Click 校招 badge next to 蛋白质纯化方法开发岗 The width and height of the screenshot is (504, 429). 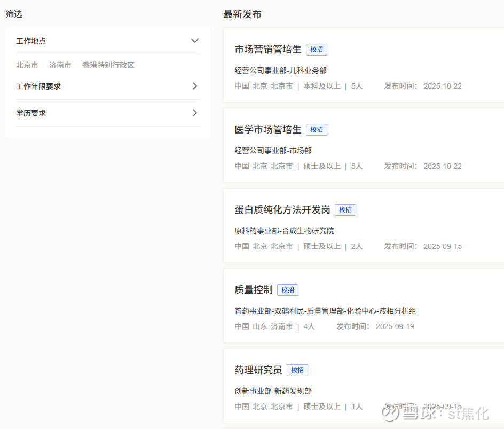coord(345,210)
